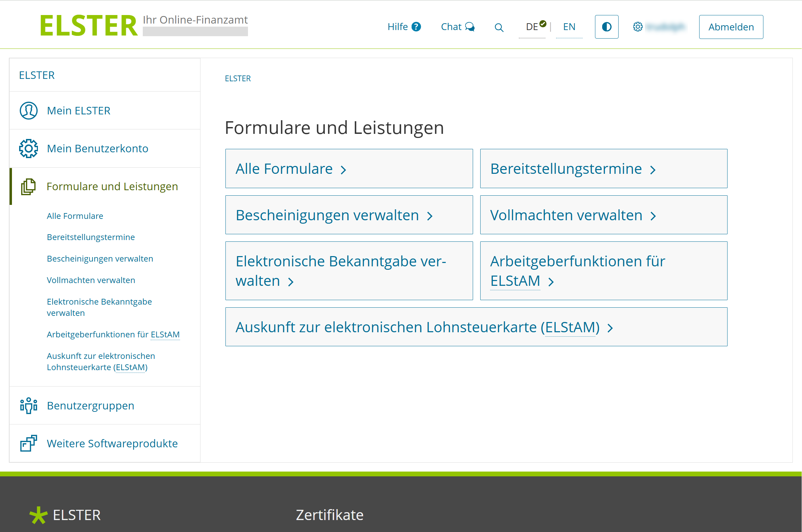This screenshot has height=532, width=802.
Task: Click the green ELSTER star footer logo
Action: [38, 515]
